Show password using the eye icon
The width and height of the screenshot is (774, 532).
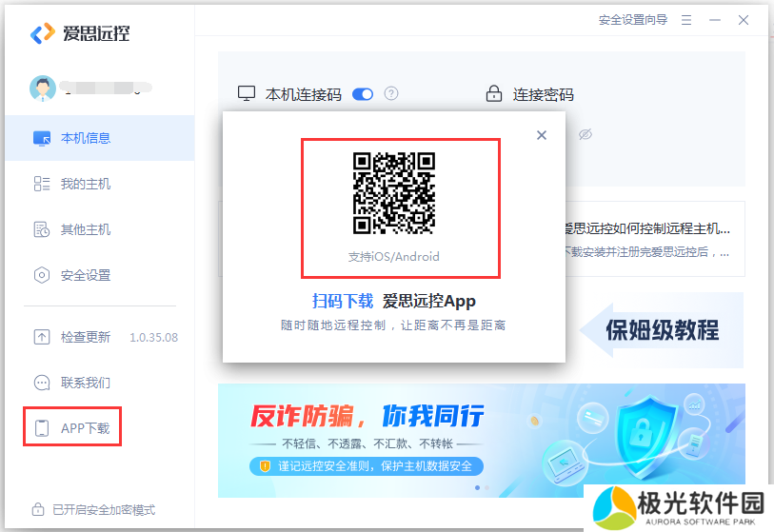[585, 134]
